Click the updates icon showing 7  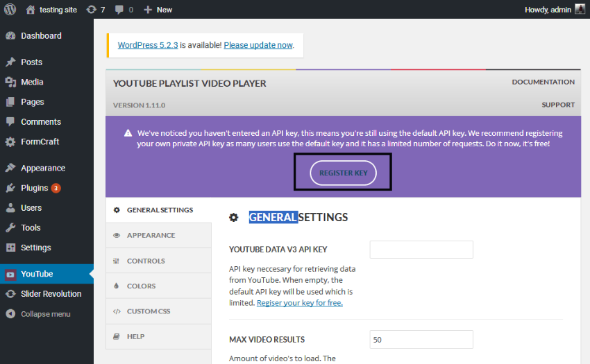click(x=92, y=10)
